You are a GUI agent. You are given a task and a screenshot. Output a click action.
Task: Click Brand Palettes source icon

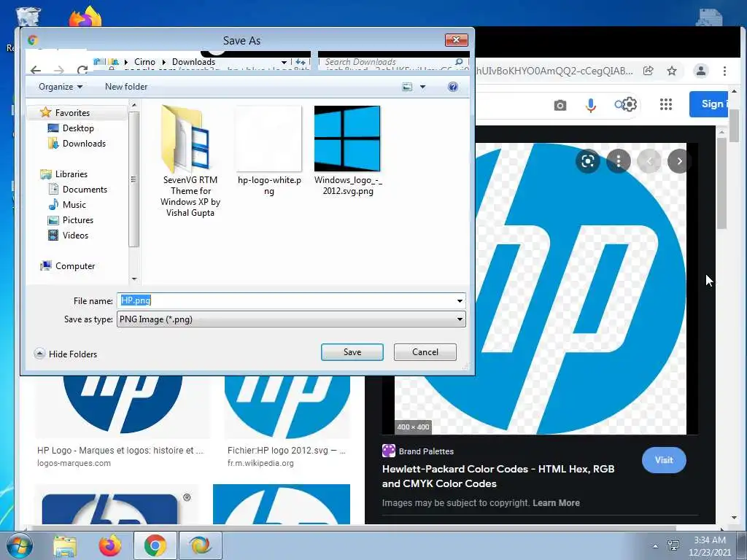(389, 451)
